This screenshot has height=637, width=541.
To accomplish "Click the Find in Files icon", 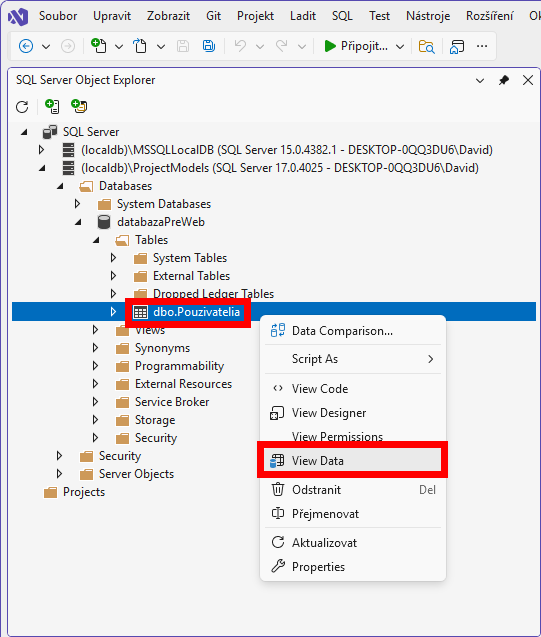I will click(426, 46).
